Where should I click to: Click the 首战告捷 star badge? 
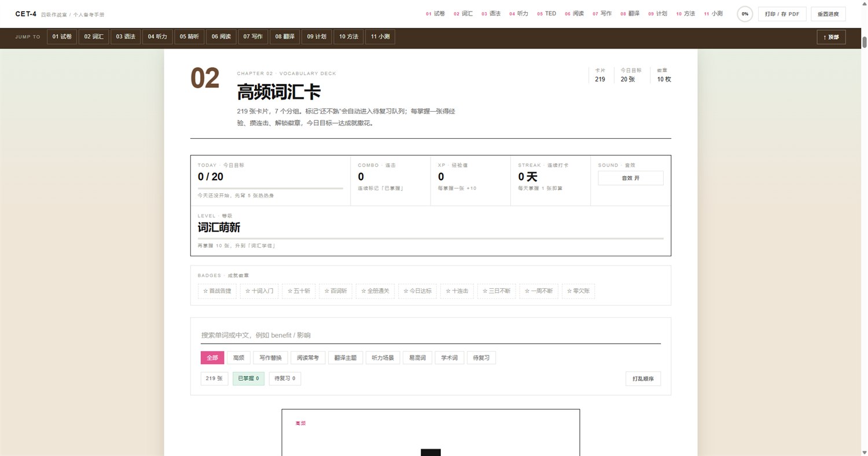pos(217,291)
